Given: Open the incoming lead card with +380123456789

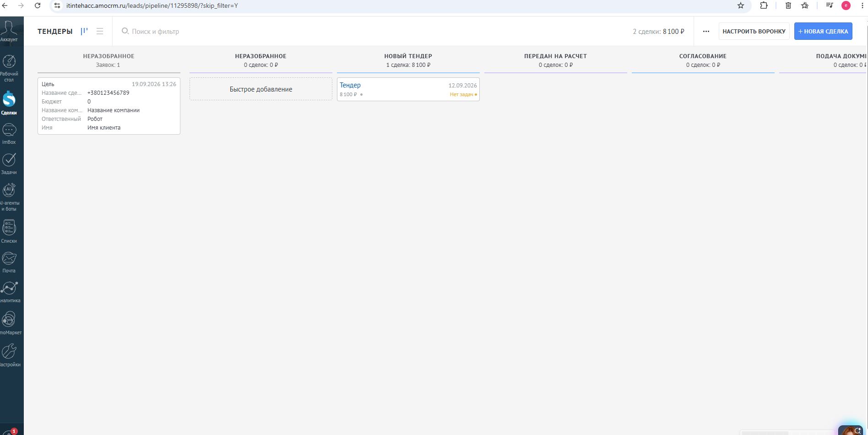Looking at the screenshot, I should tap(109, 106).
